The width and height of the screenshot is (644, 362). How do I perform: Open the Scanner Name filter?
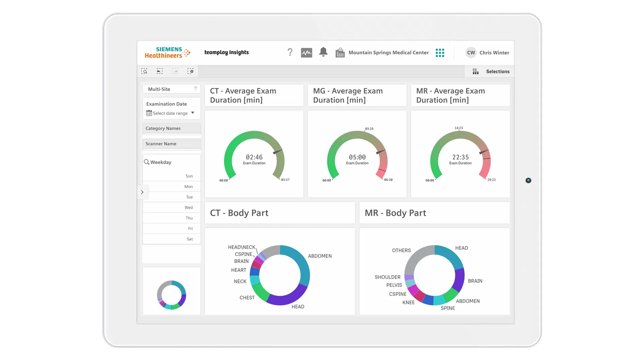click(171, 144)
